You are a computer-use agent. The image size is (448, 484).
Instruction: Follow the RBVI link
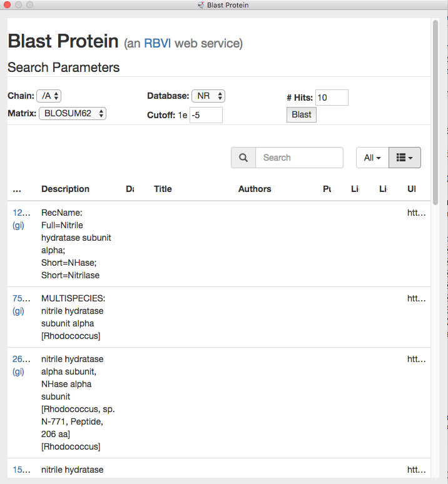point(158,43)
